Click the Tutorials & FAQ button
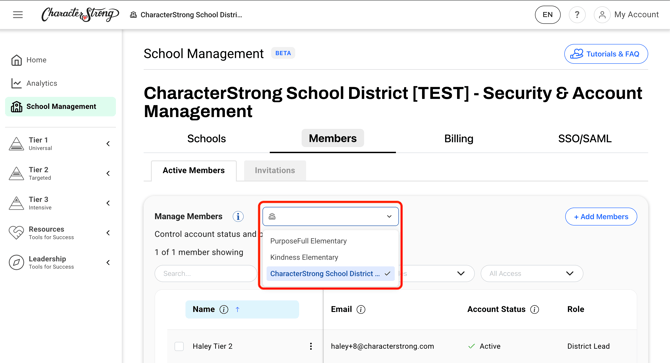 coord(606,54)
